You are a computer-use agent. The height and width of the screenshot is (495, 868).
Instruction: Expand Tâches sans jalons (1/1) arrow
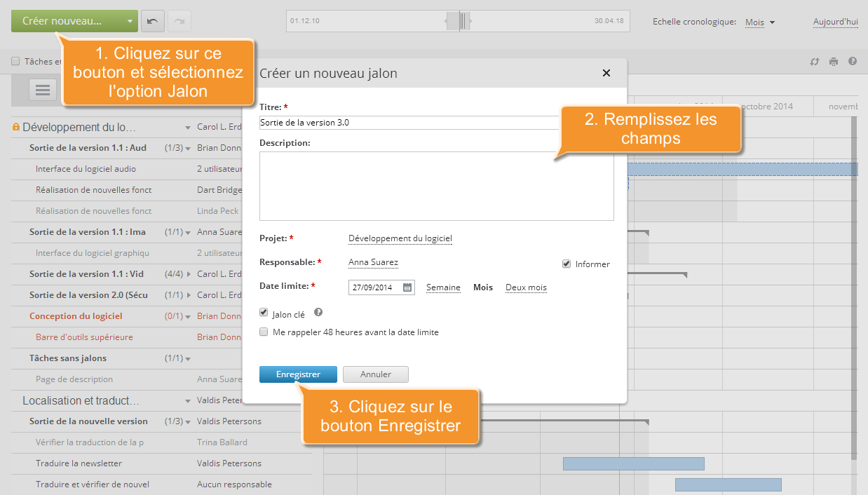pyautogui.click(x=188, y=359)
